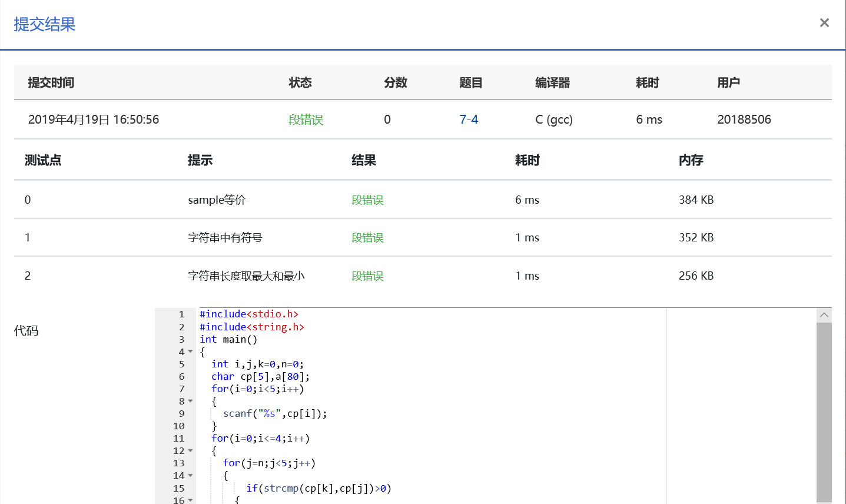Click the 提交时间 column header
Screen dimensions: 846x504
pos(51,83)
